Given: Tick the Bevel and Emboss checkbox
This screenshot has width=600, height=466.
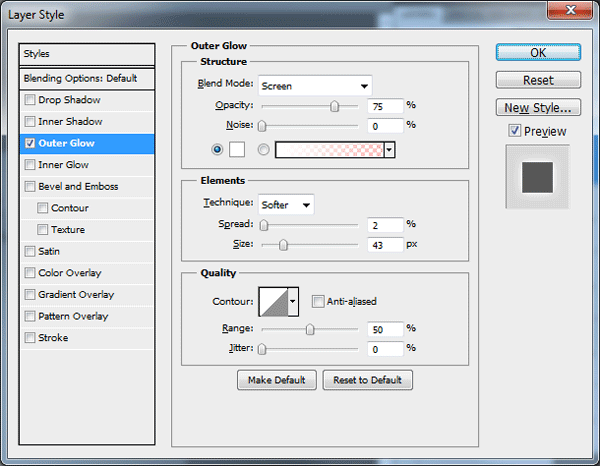Looking at the screenshot, I should 29,186.
